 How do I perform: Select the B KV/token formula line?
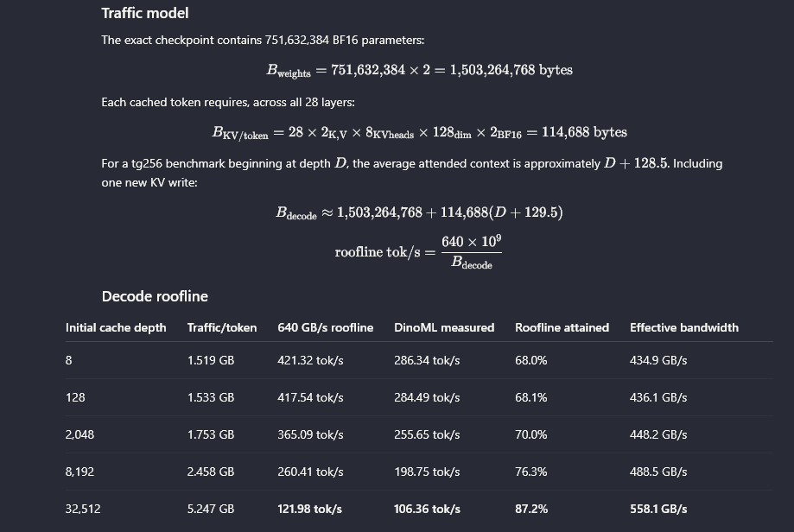pos(419,133)
